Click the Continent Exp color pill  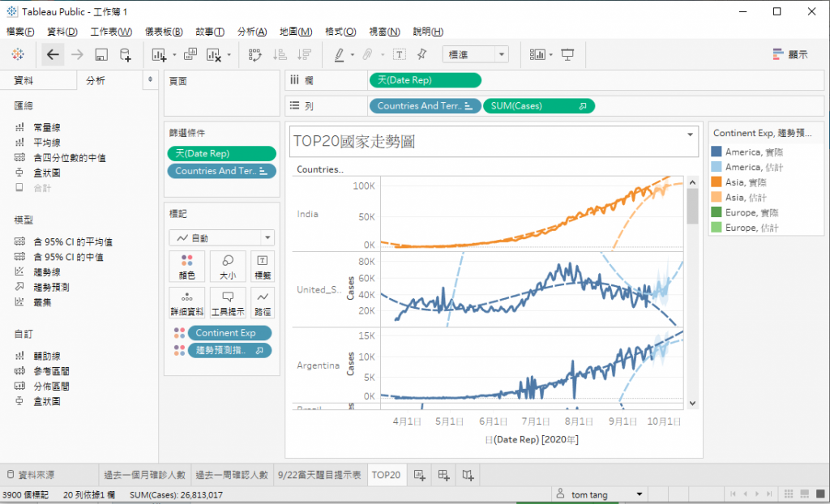[x=229, y=333]
